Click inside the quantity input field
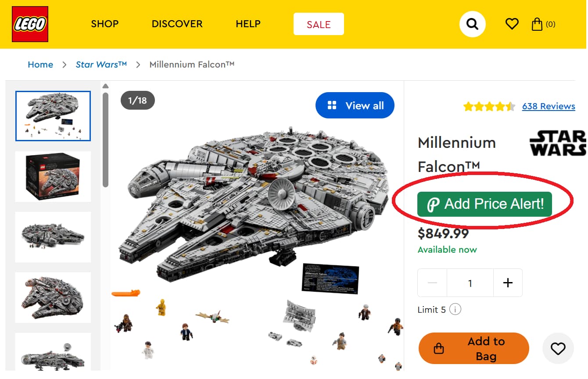 (470, 283)
